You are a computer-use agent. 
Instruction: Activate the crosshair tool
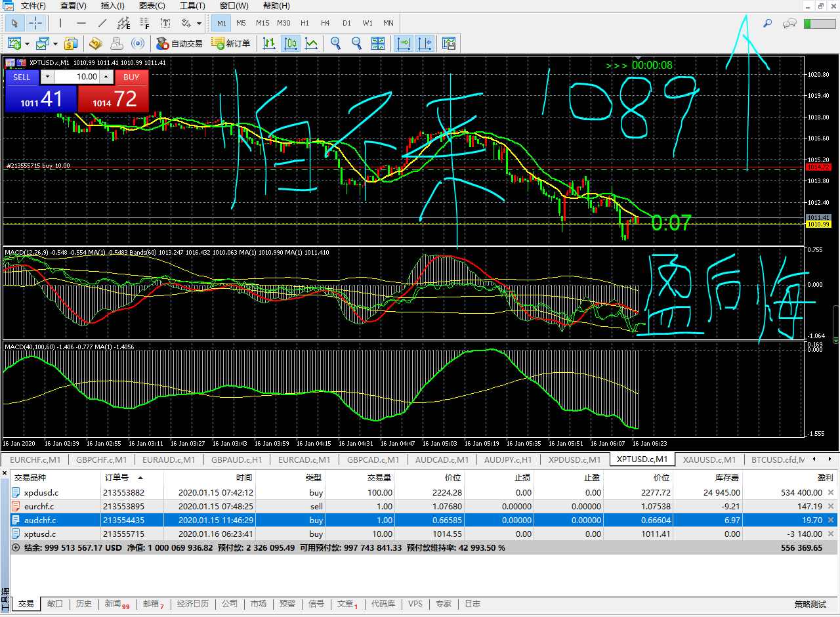tap(35, 24)
